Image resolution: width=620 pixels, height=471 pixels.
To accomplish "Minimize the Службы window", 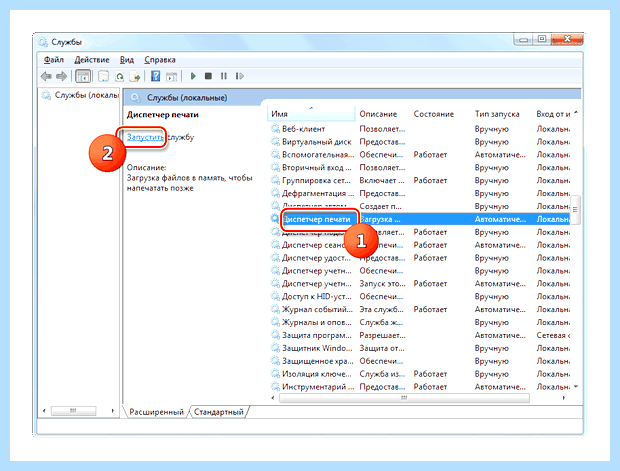I will coord(524,40).
